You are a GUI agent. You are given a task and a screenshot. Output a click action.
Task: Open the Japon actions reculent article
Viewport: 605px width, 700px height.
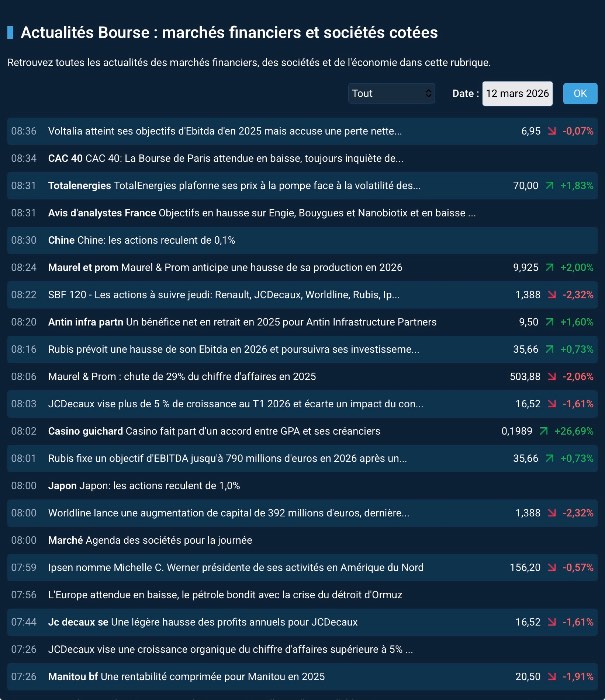tap(144, 486)
